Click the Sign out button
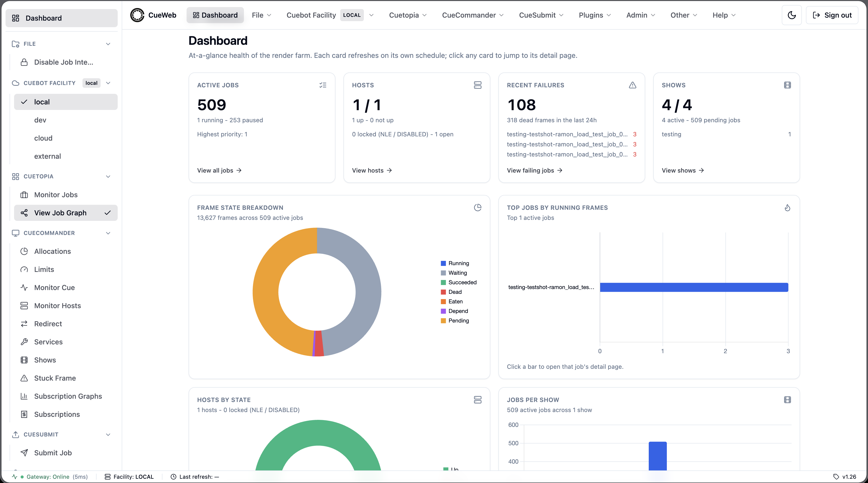The height and width of the screenshot is (483, 868). pos(832,15)
